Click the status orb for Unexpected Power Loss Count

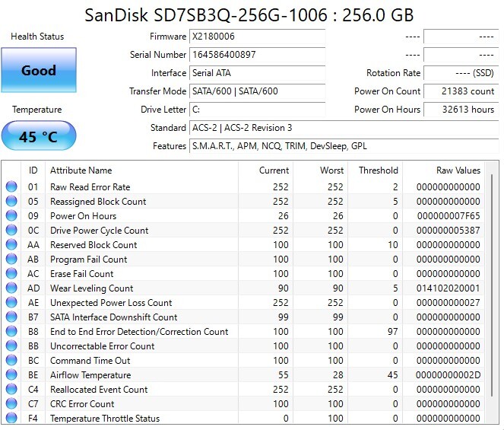point(11,303)
